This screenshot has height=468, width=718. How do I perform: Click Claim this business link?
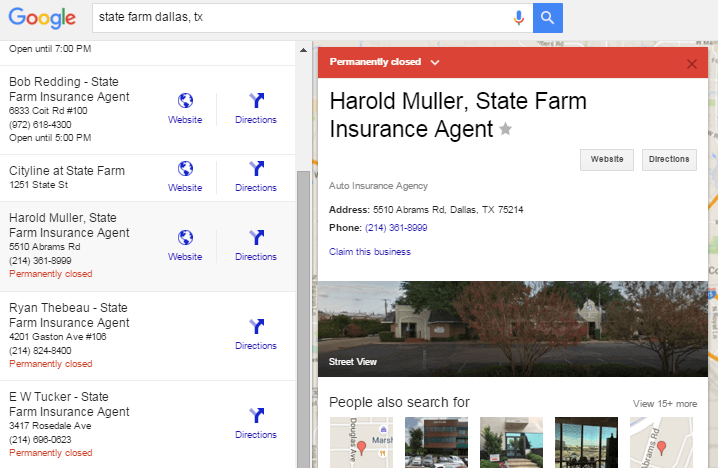click(370, 252)
